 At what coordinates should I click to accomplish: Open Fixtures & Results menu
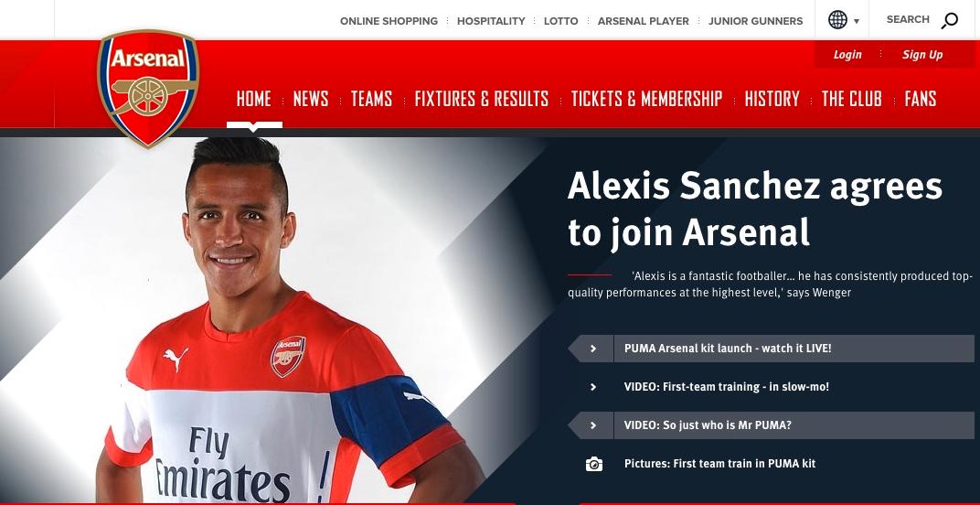481,99
